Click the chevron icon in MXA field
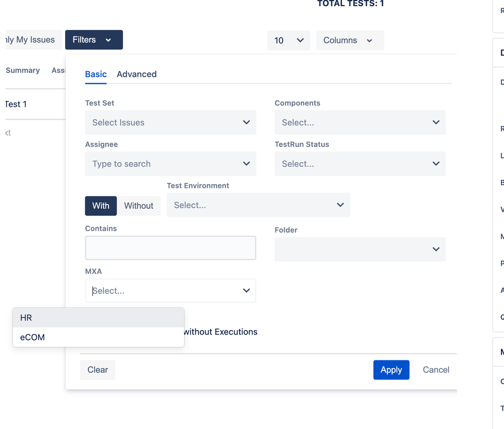Image resolution: width=504 pixels, height=429 pixels. click(x=247, y=291)
